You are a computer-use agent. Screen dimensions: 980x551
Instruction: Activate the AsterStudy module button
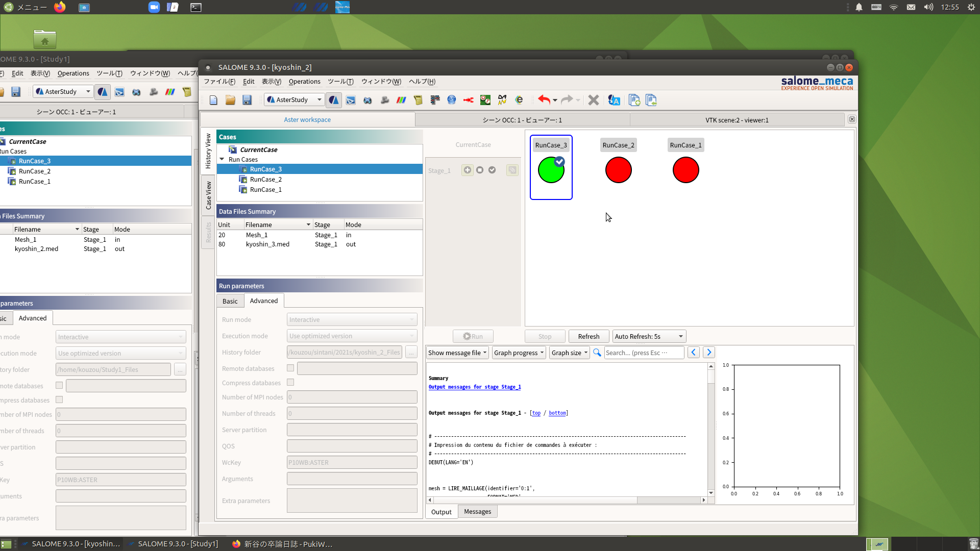pos(334,100)
